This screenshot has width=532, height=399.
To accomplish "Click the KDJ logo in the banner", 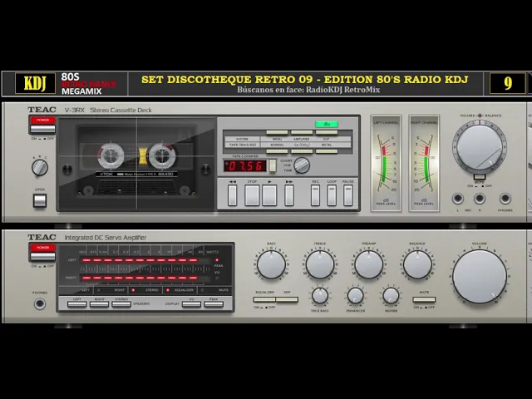I will coord(35,83).
